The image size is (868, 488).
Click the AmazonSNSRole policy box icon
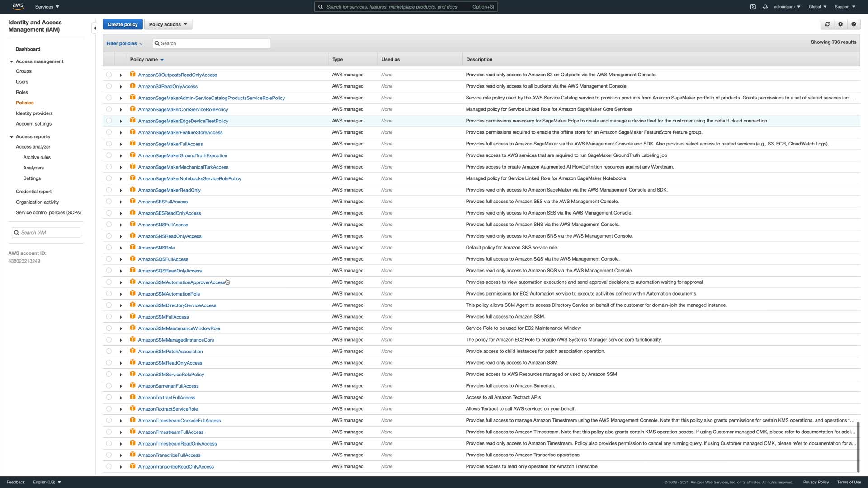[x=132, y=247]
